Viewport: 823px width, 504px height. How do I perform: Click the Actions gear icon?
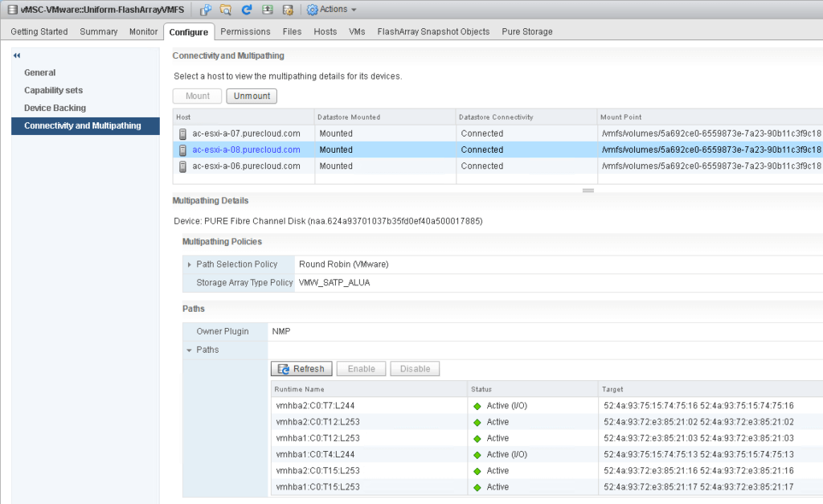tap(313, 10)
